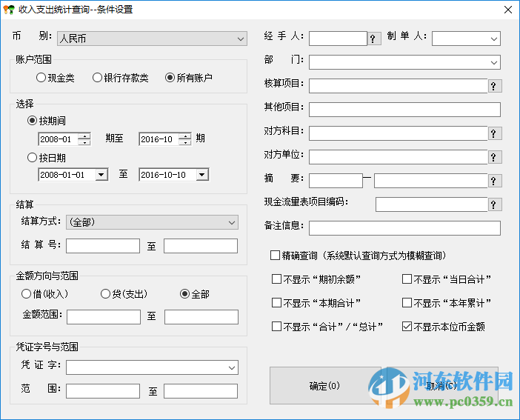Click the 对方单位 text field
This screenshot has height=420, width=520.
pos(398,157)
